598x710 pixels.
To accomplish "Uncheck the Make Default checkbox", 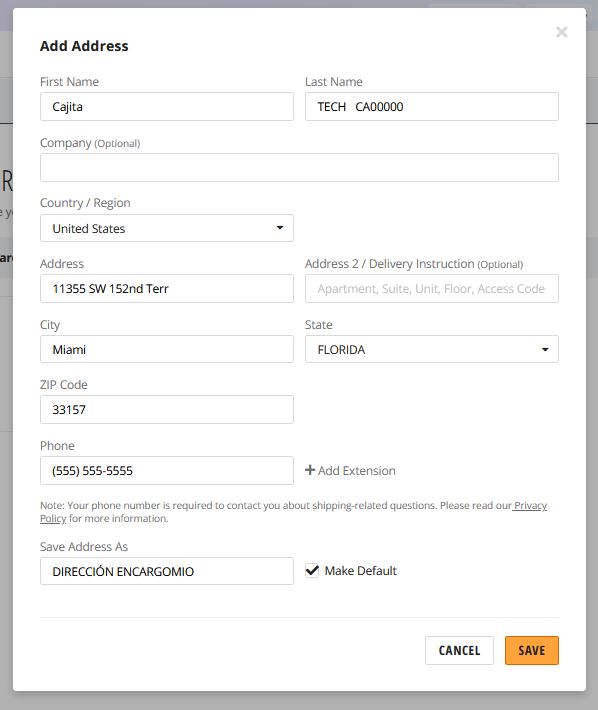I will pos(312,571).
